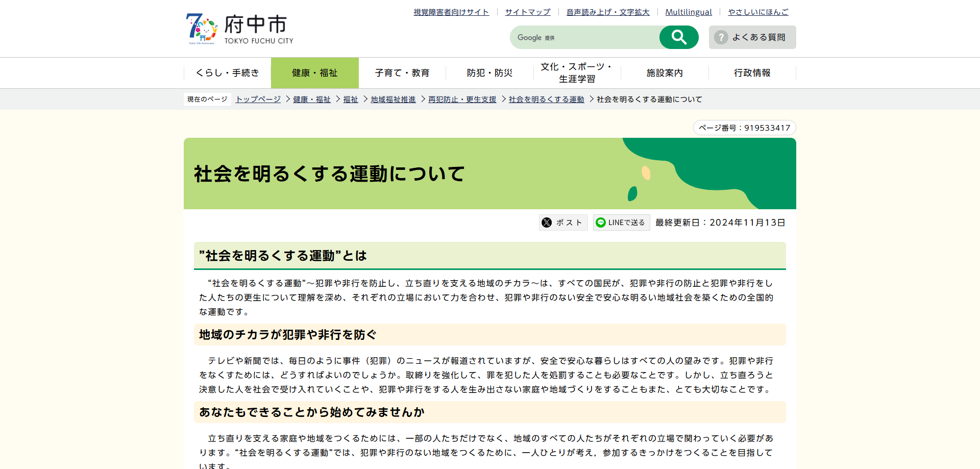Open the やさしいにほんご link
Viewport: 980px width, 469px height.
point(758,12)
